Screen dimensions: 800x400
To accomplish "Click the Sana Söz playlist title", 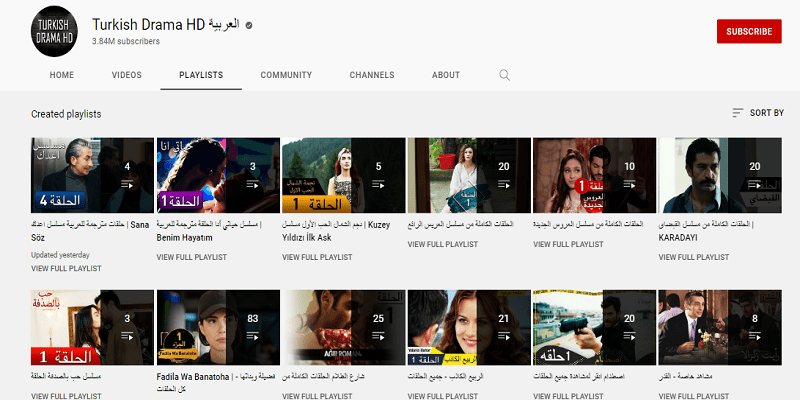I will pyautogui.click(x=90, y=231).
